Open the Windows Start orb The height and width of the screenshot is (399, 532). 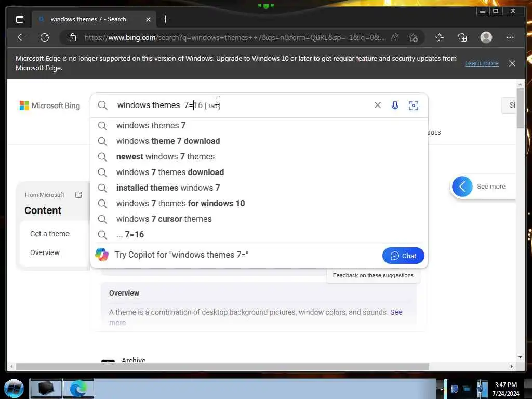click(14, 389)
